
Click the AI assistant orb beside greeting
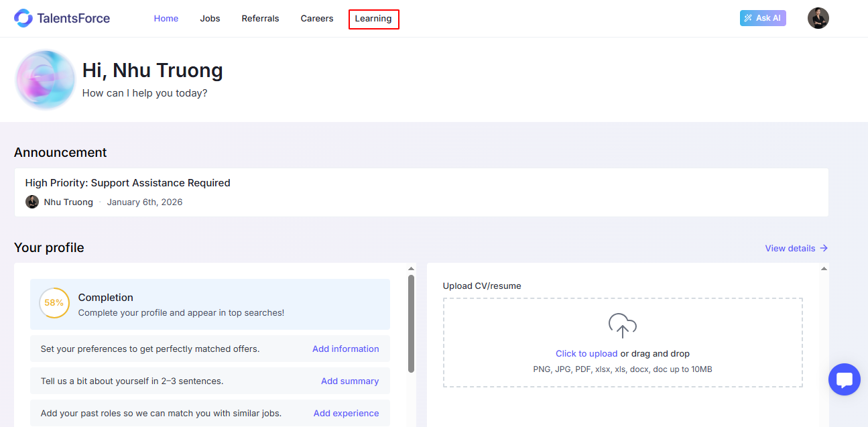(46, 79)
